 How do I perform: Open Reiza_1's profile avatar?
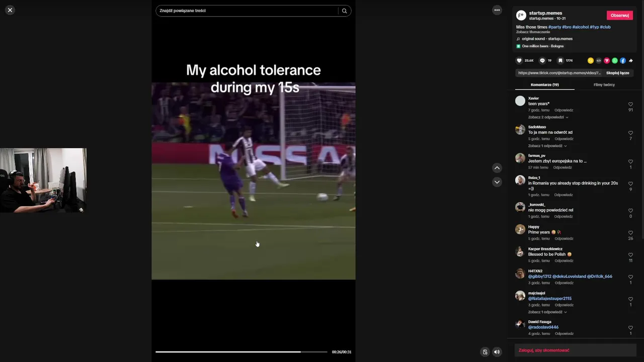click(x=520, y=180)
